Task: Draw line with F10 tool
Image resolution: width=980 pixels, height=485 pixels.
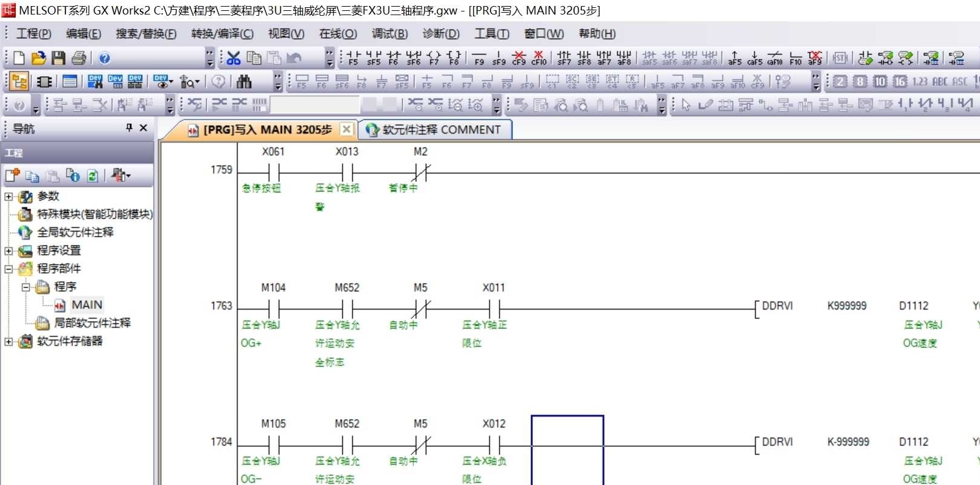Action: tap(795, 58)
